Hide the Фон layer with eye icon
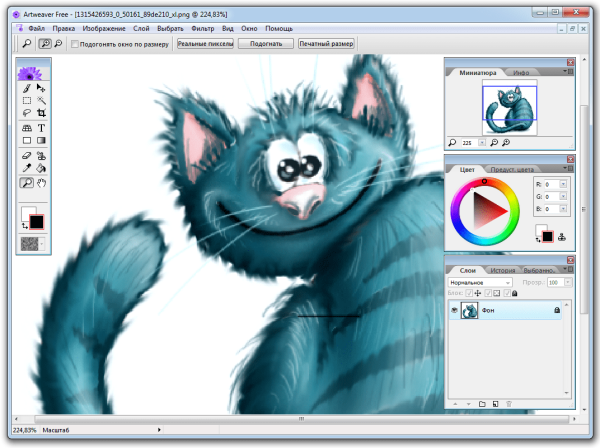The width and height of the screenshot is (600, 448). tap(455, 312)
